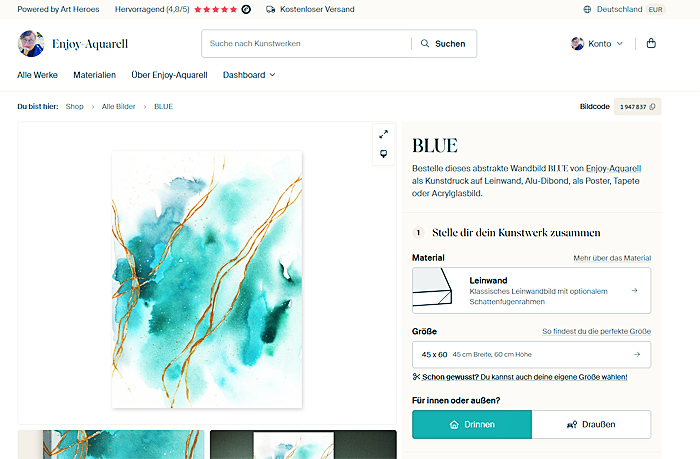Click the fullscreen expand image icon

coord(383,134)
